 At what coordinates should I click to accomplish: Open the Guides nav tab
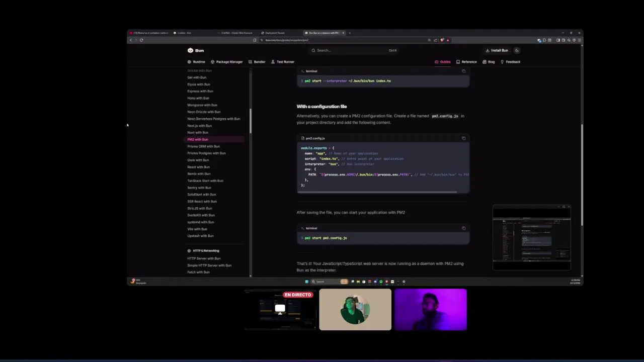443,62
